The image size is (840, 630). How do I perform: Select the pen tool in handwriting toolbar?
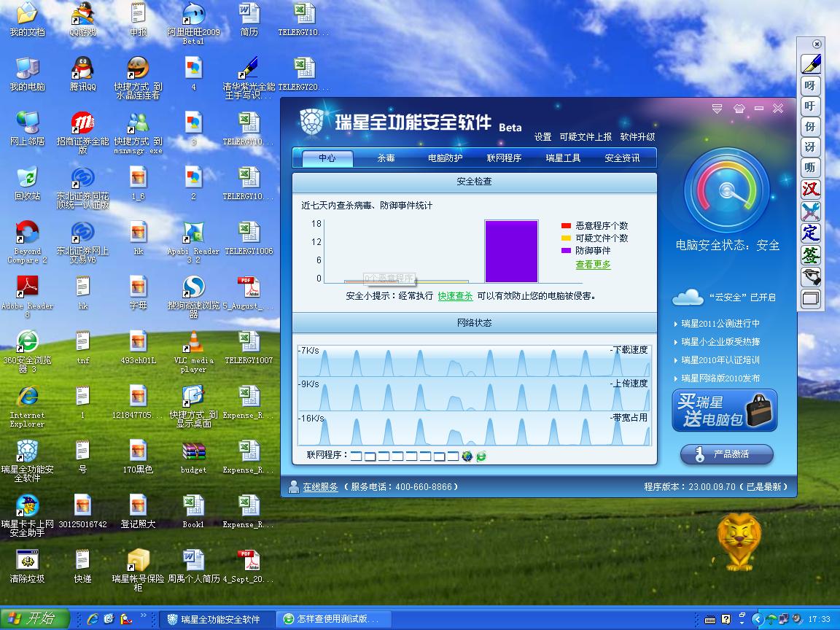pyautogui.click(x=811, y=63)
